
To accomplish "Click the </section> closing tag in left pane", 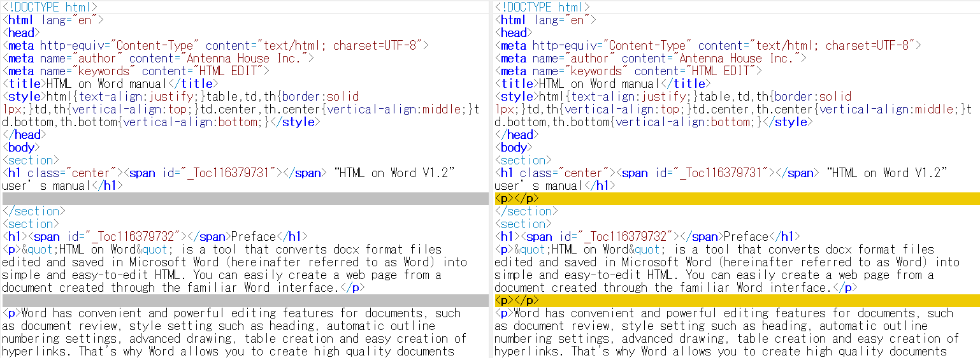I will tap(34, 211).
